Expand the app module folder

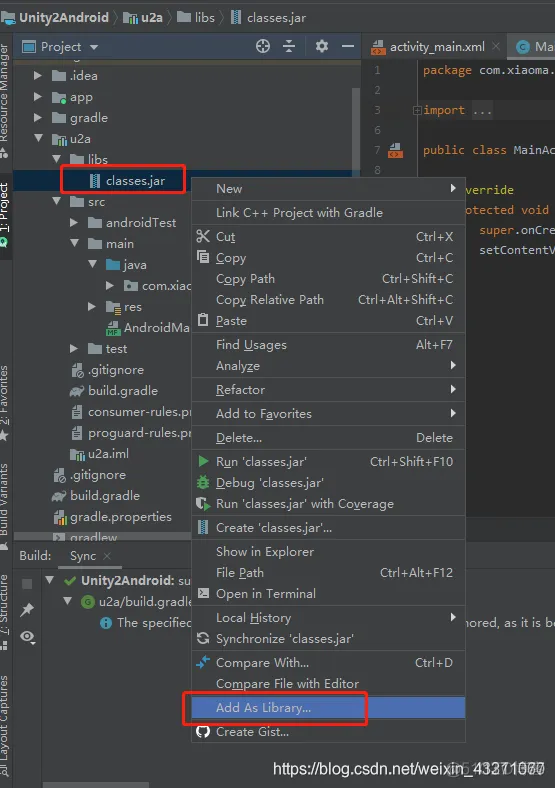[38, 96]
